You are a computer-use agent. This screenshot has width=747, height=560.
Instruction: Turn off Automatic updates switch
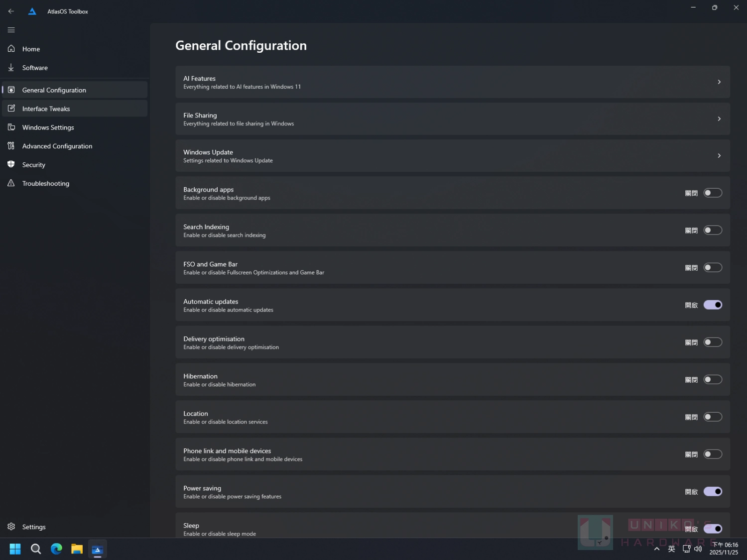point(713,305)
